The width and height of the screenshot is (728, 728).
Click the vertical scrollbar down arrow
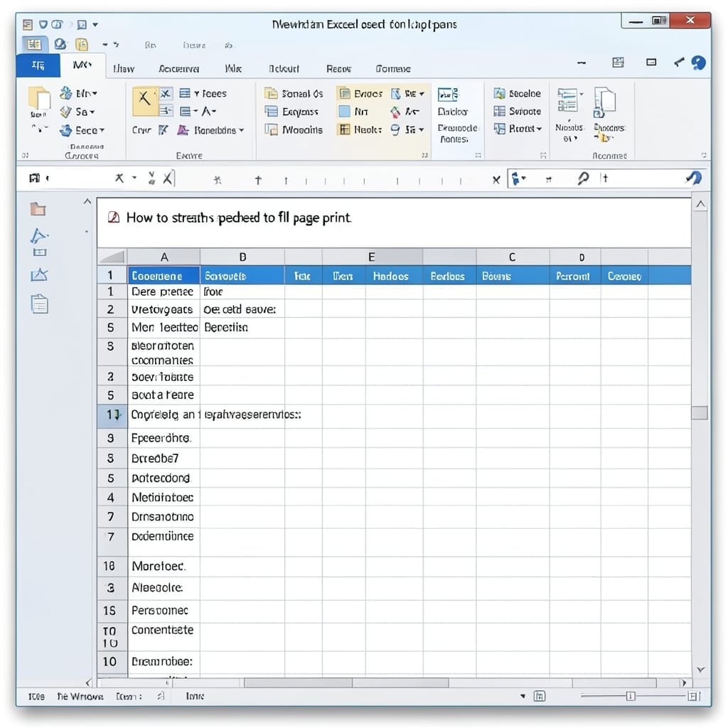point(700,670)
